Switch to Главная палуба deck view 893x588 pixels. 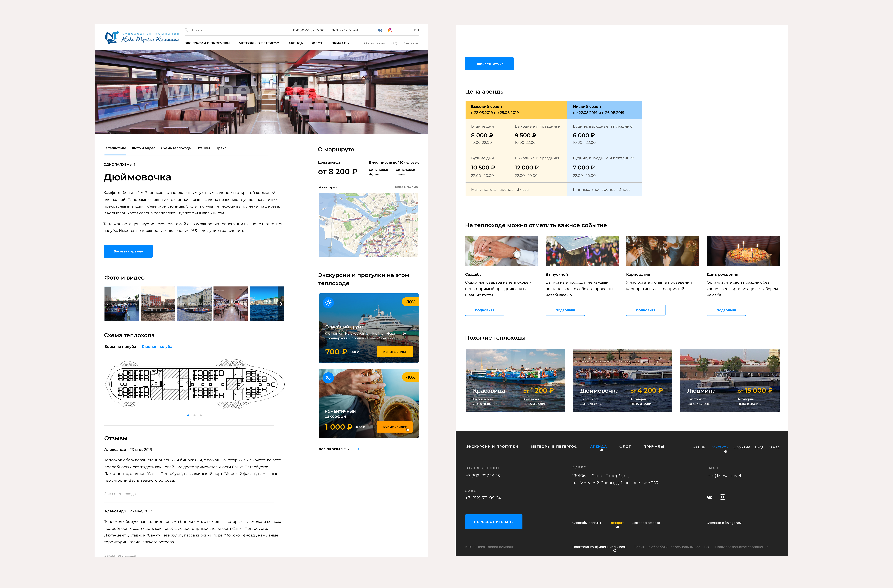point(157,347)
